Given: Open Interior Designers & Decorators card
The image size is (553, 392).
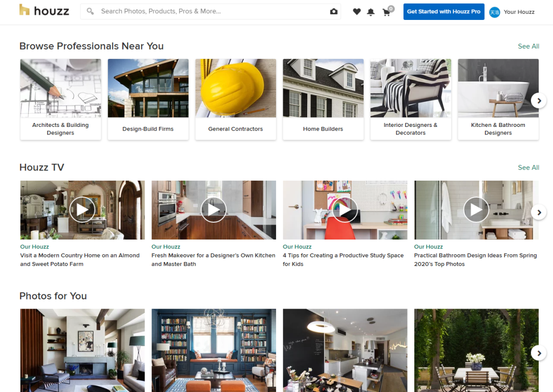Looking at the screenshot, I should [x=411, y=99].
